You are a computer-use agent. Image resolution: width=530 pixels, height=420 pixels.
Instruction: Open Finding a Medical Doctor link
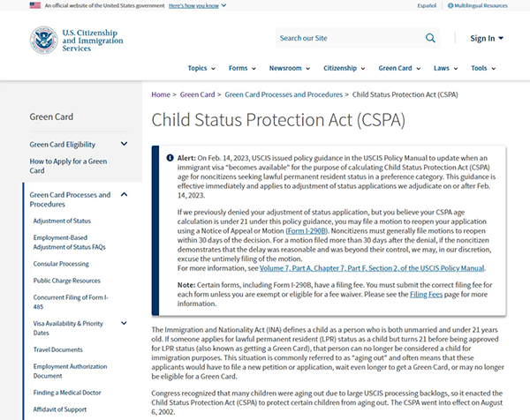(x=67, y=393)
